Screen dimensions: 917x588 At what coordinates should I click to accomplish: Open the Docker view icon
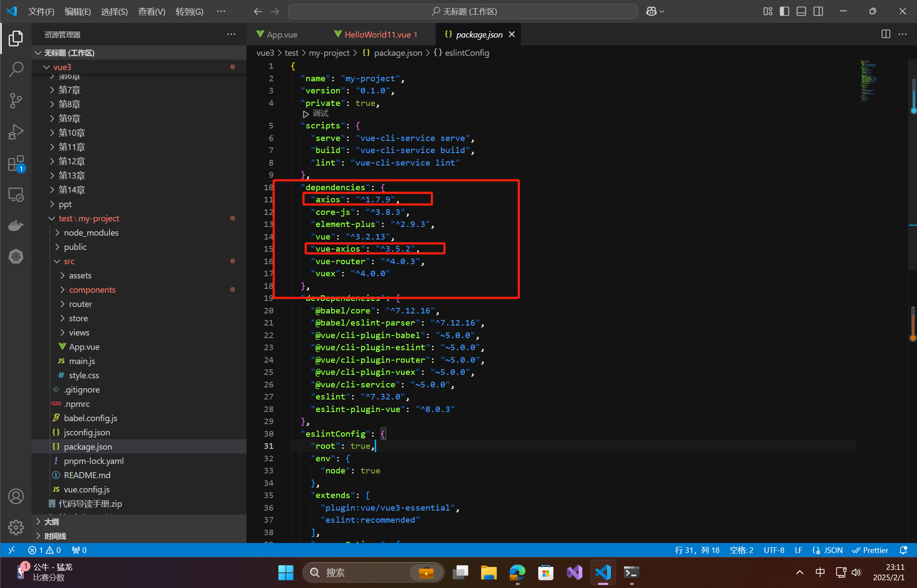click(x=16, y=225)
